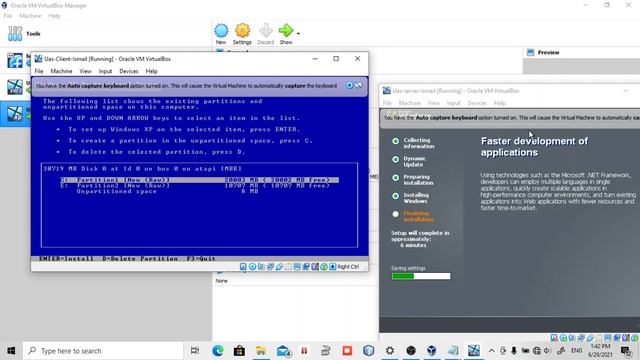Screen dimensions: 640x360
Task: Select the Partition1 [New (Raw)] row
Action: 200,180
